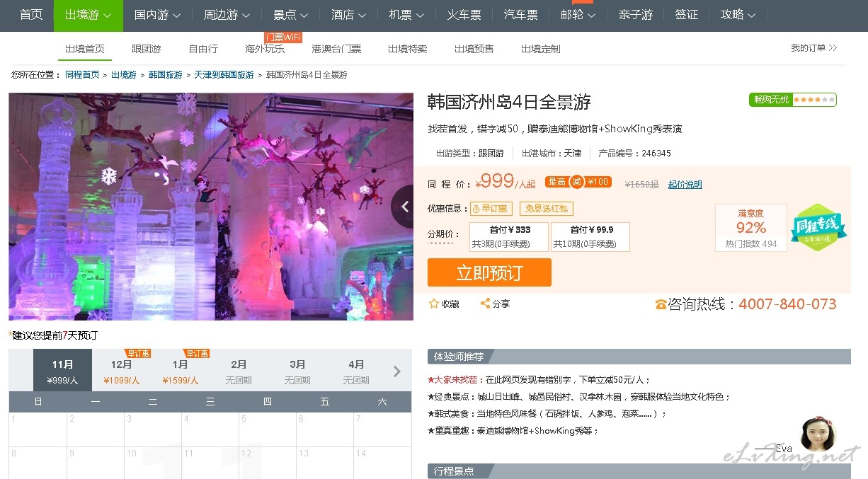The image size is (868, 479).
Task: Click calendar day 7 cell
Action: pos(382,429)
